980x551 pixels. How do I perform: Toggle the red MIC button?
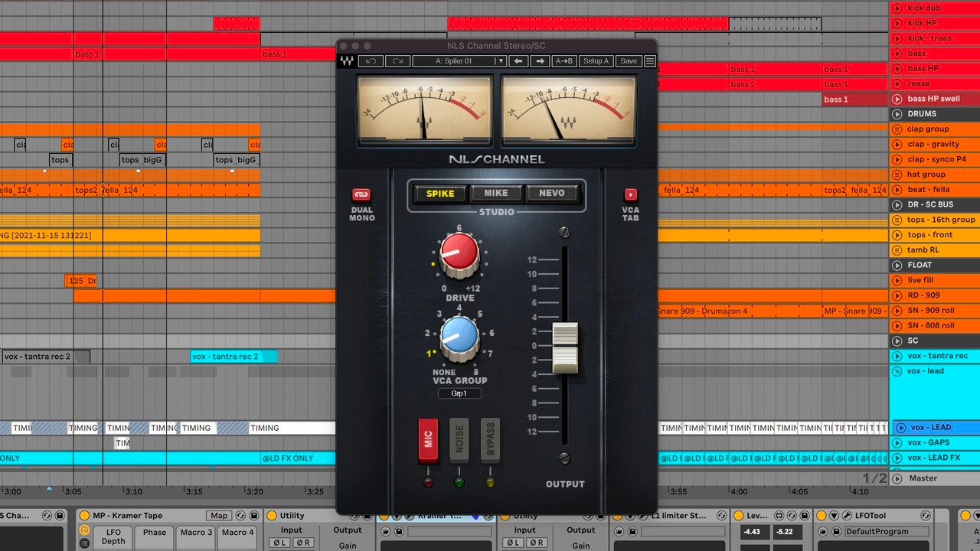pos(428,440)
